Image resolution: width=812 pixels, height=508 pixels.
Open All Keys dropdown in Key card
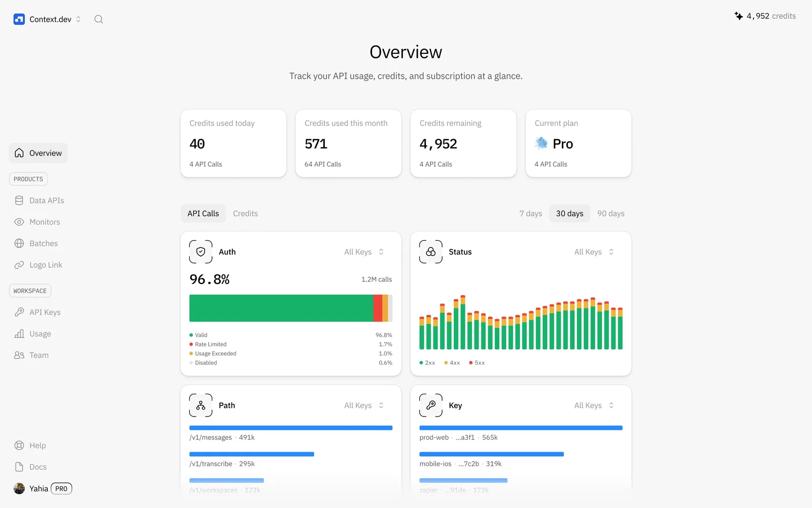click(x=594, y=405)
